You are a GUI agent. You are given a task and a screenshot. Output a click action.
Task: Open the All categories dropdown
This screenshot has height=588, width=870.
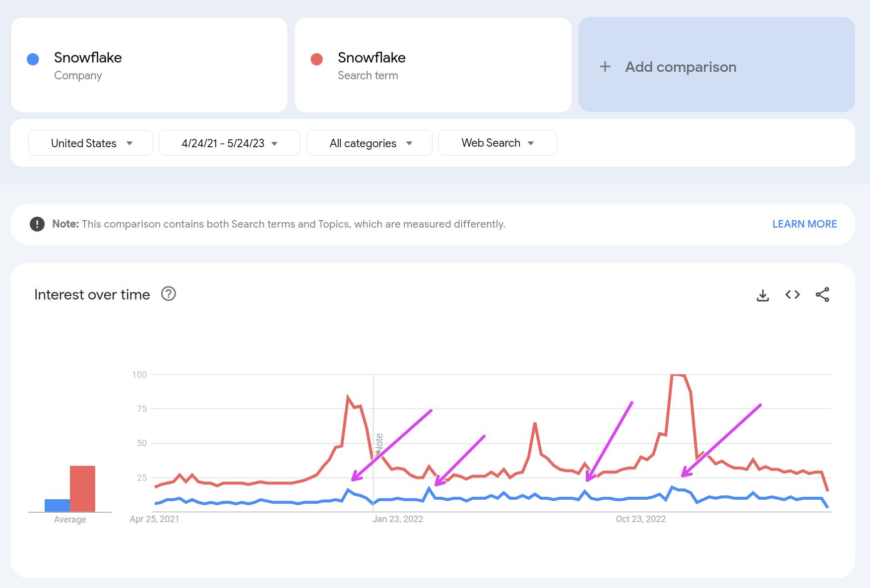click(370, 143)
